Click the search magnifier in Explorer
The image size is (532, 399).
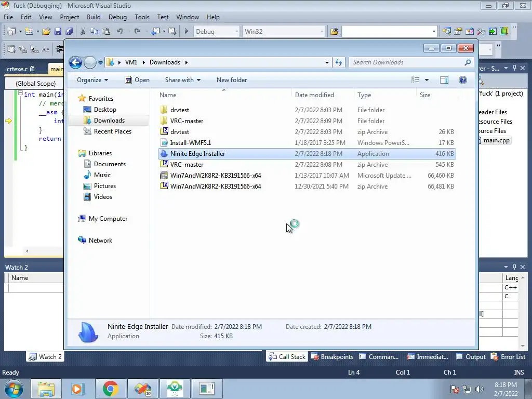(468, 62)
